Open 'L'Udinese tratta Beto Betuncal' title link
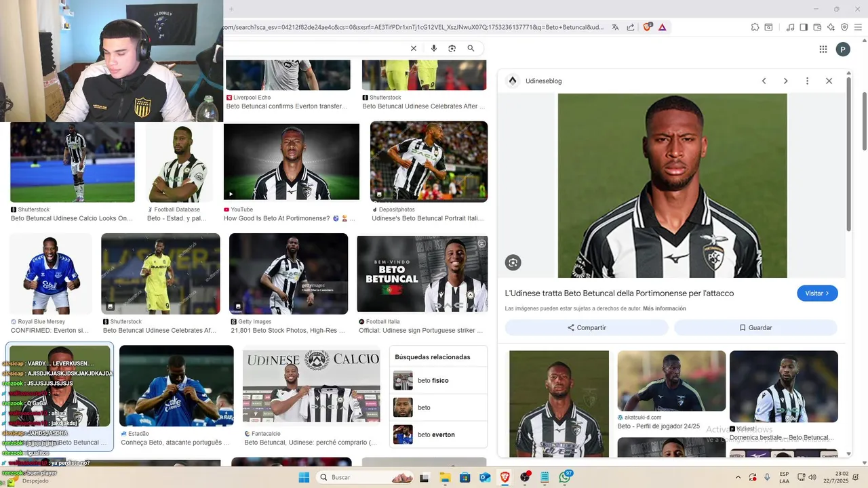The width and height of the screenshot is (868, 488). tap(619, 293)
